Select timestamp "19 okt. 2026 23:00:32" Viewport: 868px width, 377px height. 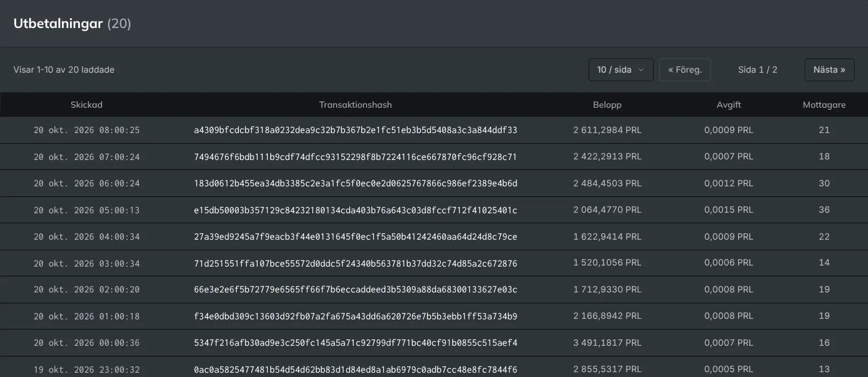pos(86,369)
